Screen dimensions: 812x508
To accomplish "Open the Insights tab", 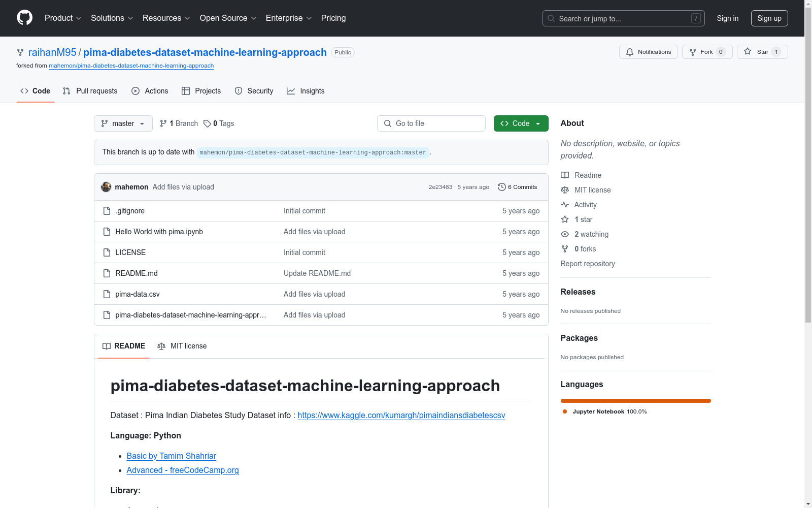I will point(306,91).
